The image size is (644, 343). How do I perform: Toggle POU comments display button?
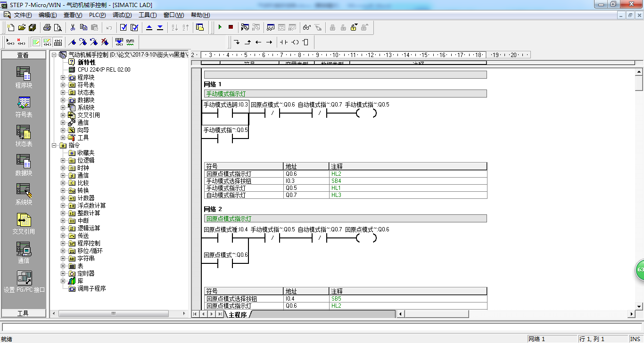(36, 42)
